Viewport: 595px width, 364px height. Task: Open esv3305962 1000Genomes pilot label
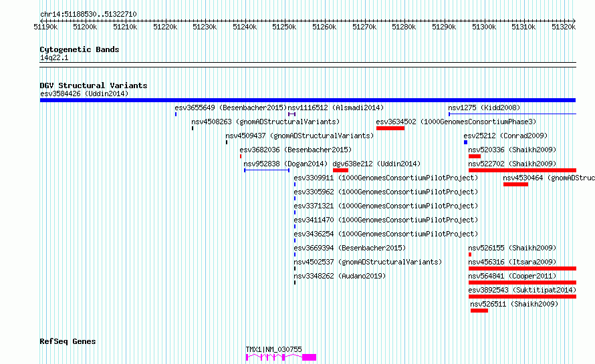[x=386, y=192]
